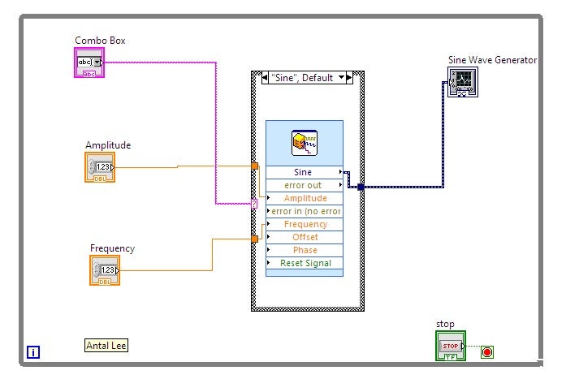
Task: Select the loop iteration terminal
Action: pos(33,351)
